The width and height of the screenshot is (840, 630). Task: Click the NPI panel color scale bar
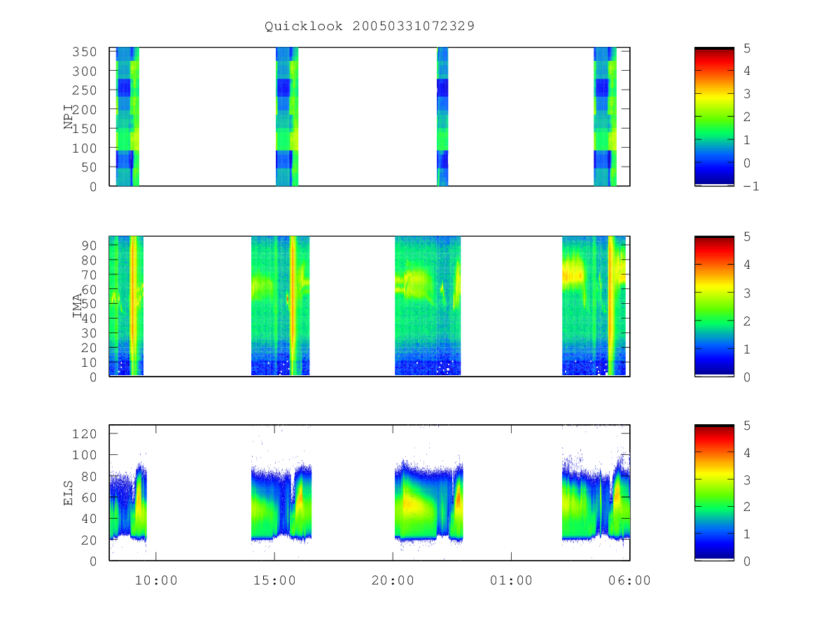coord(714,117)
